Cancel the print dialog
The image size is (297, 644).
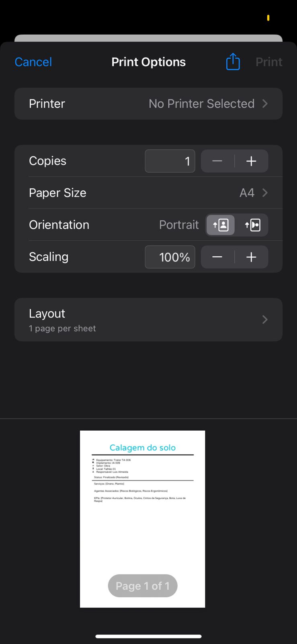(x=33, y=62)
